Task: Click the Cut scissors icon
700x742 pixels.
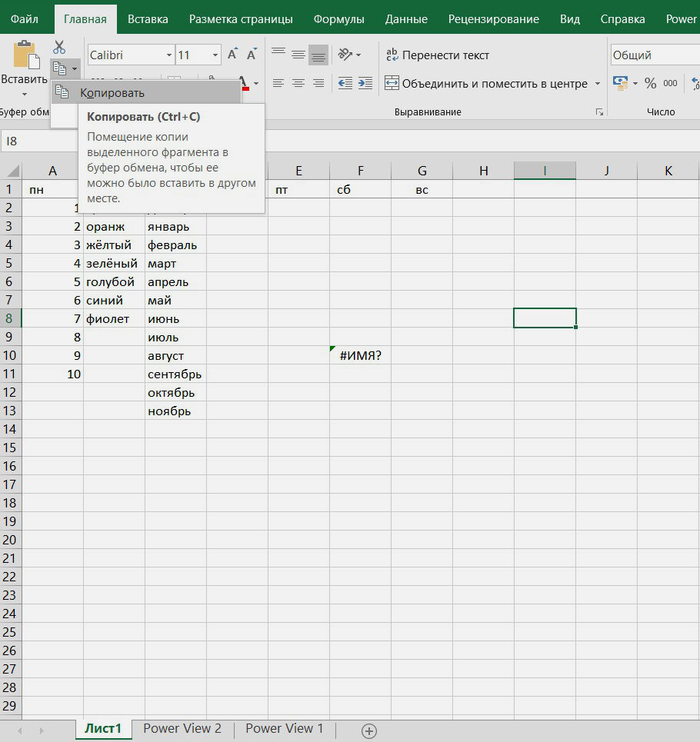Action: [x=58, y=47]
